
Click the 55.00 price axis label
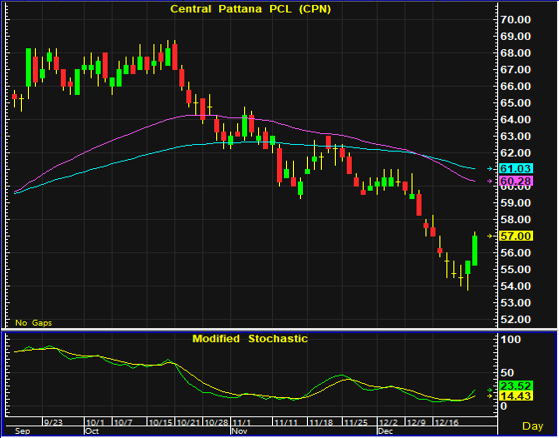click(x=516, y=269)
